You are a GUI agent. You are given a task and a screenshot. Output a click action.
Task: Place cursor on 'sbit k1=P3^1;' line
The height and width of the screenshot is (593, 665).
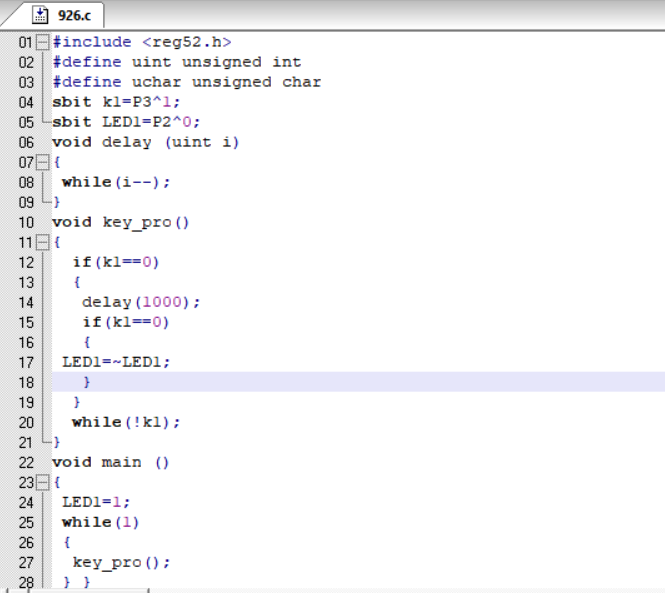(x=116, y=102)
